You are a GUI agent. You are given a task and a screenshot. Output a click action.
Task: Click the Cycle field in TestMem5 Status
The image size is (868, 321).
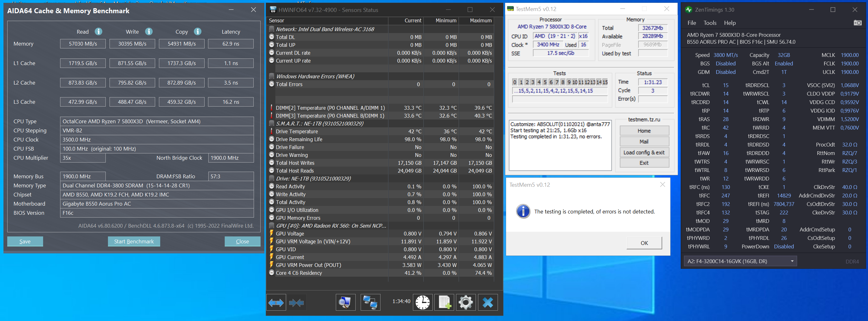click(653, 91)
